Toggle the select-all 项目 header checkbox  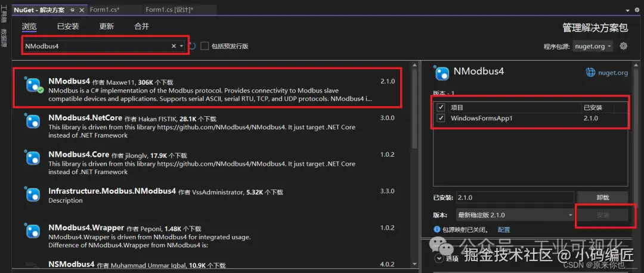(441, 107)
